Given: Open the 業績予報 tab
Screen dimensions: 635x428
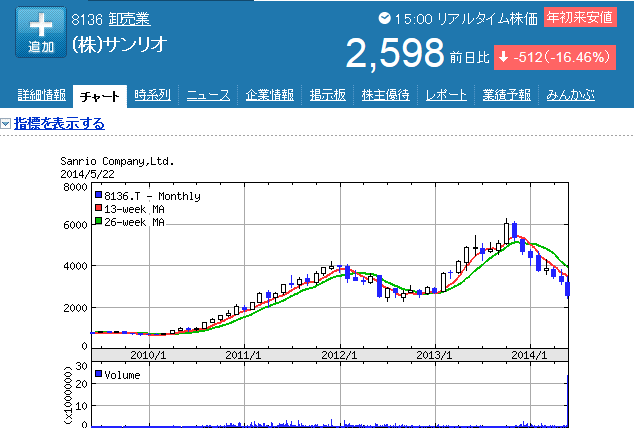Looking at the screenshot, I should [x=506, y=95].
